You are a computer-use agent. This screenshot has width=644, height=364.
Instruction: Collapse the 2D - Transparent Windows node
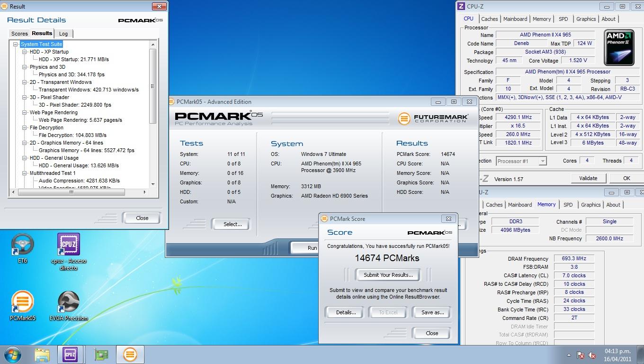(25, 82)
